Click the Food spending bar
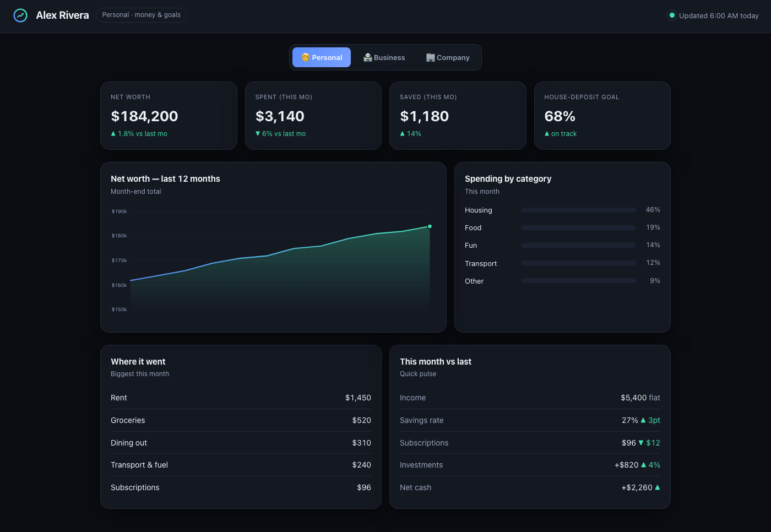Image resolution: width=771 pixels, height=532 pixels. pyautogui.click(x=578, y=227)
